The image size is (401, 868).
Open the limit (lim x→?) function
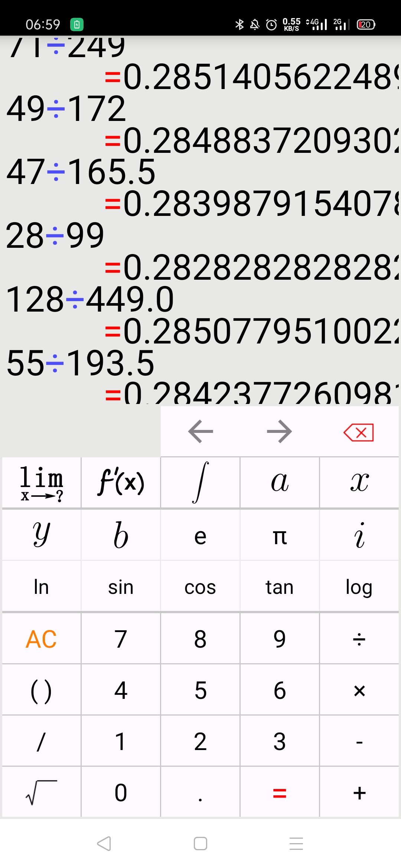click(x=41, y=483)
